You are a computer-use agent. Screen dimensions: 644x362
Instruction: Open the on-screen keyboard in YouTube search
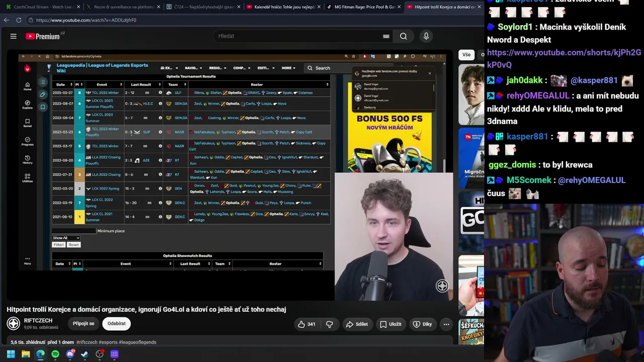tap(386, 36)
